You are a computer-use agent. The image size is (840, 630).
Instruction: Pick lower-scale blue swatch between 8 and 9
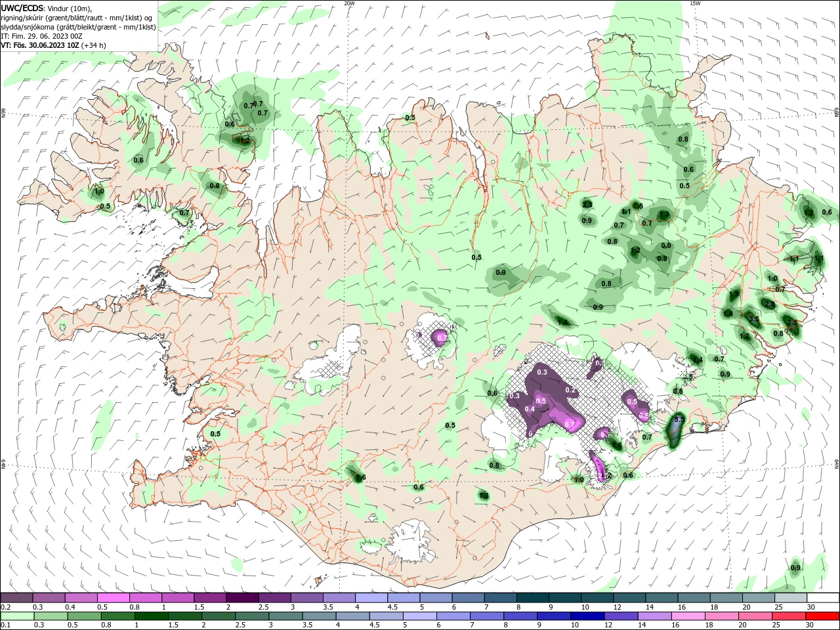[x=521, y=616]
